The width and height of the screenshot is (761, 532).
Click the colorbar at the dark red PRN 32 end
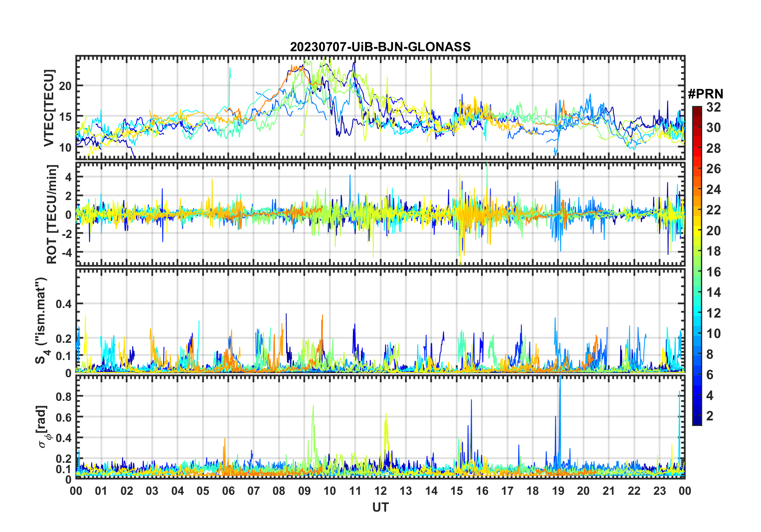coord(697,109)
